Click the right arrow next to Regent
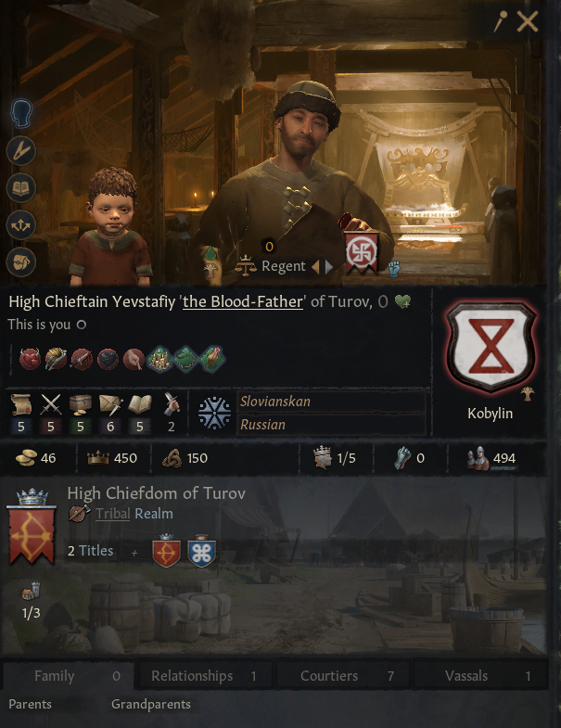This screenshot has width=561, height=728. [x=329, y=266]
